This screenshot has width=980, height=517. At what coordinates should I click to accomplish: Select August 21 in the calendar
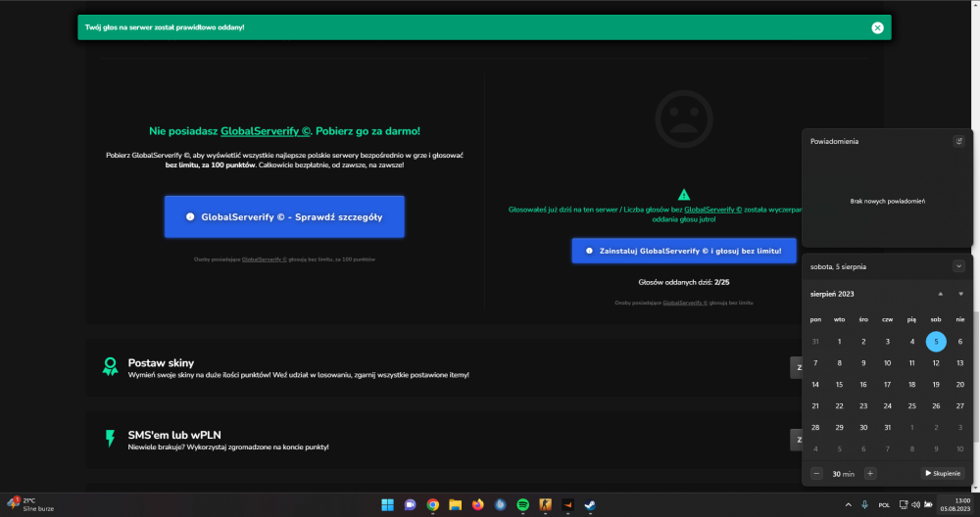point(815,405)
